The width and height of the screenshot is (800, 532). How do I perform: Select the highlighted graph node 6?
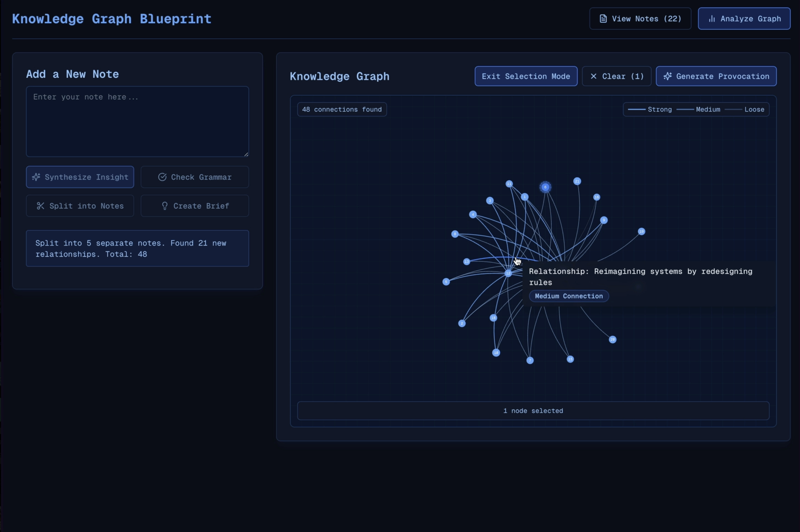point(545,187)
